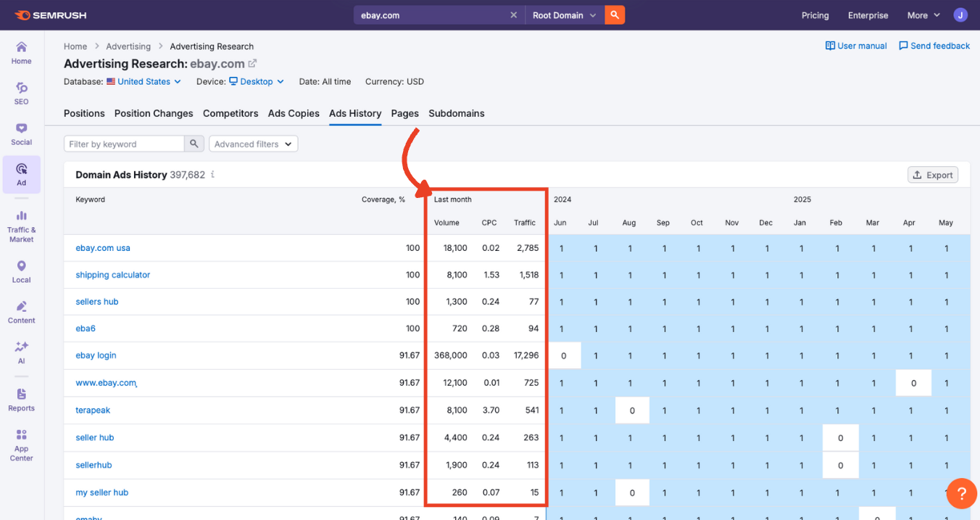The width and height of the screenshot is (980, 520).
Task: Switch to the Ads Copies tab
Action: pos(294,113)
